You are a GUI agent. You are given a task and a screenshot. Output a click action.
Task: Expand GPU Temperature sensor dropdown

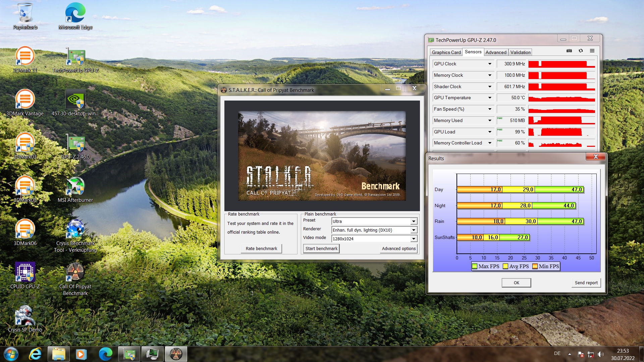(x=490, y=98)
